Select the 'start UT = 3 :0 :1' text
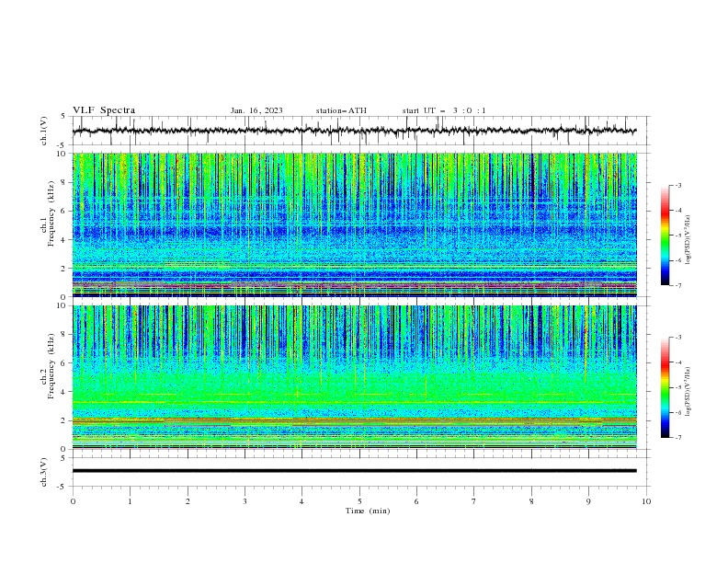Viewport: 728px width, 563px height. point(444,110)
